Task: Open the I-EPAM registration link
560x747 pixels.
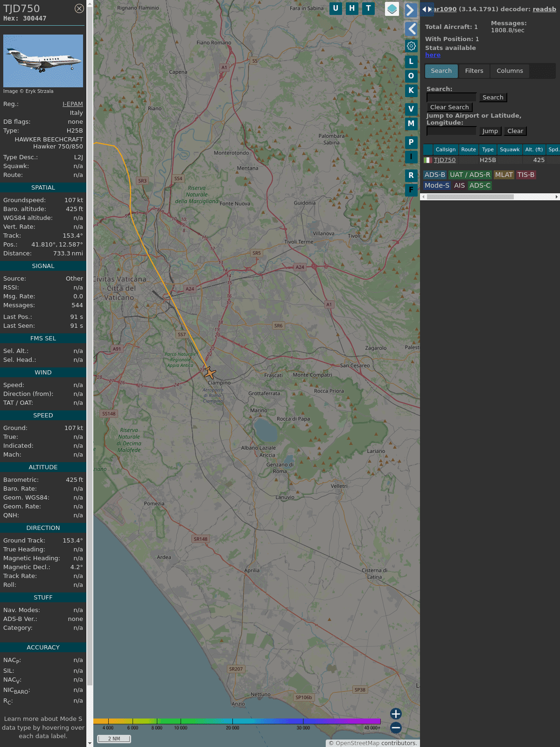Action: (73, 104)
